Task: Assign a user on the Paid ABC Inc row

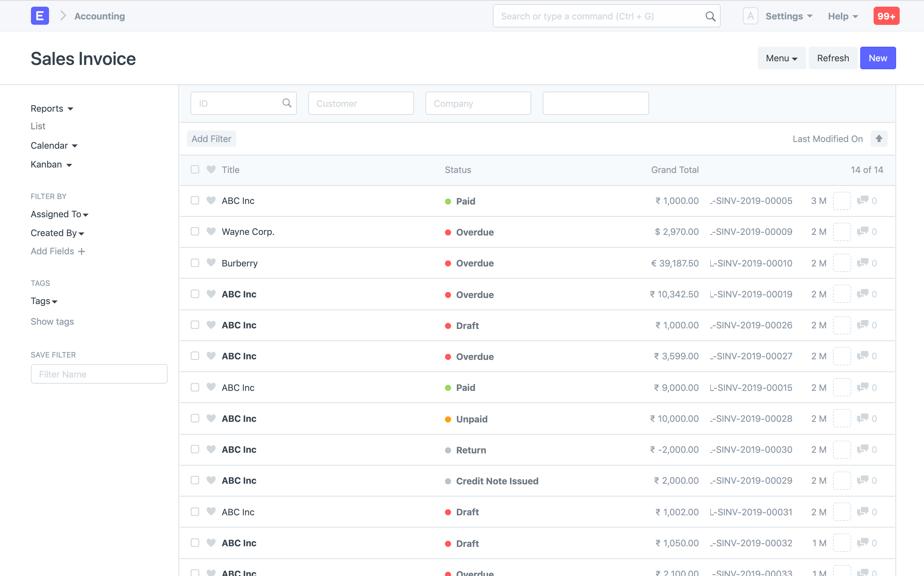Action: (x=842, y=201)
